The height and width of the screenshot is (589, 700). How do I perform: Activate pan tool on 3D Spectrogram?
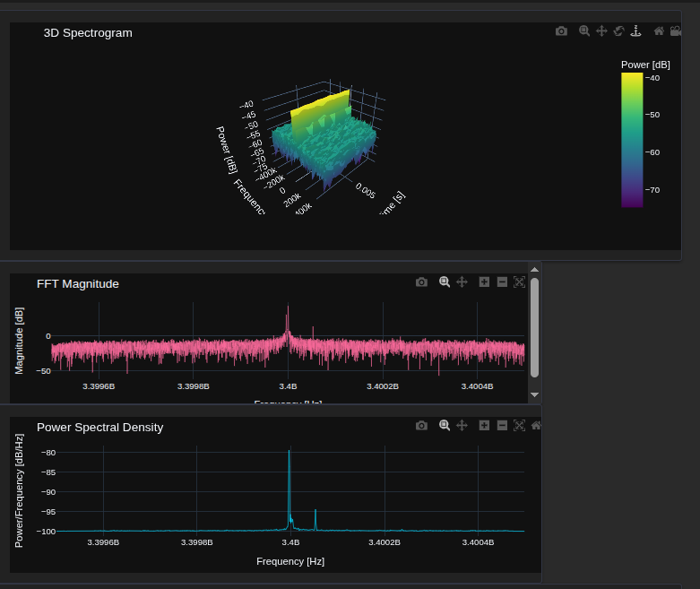click(x=601, y=31)
